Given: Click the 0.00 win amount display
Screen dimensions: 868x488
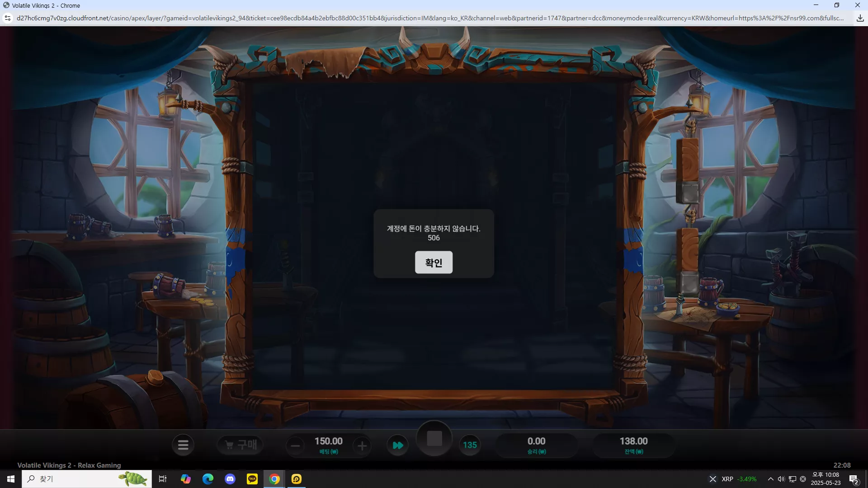Looking at the screenshot, I should (537, 441).
